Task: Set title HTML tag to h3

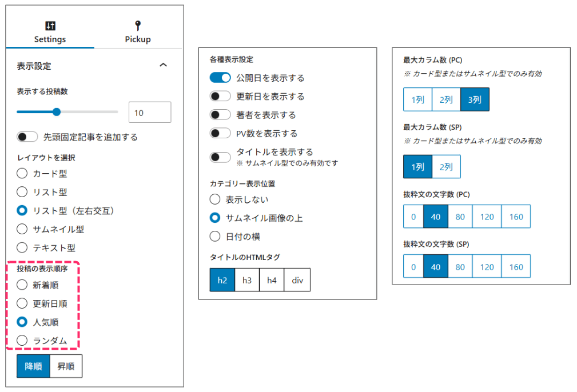Action: tap(247, 280)
